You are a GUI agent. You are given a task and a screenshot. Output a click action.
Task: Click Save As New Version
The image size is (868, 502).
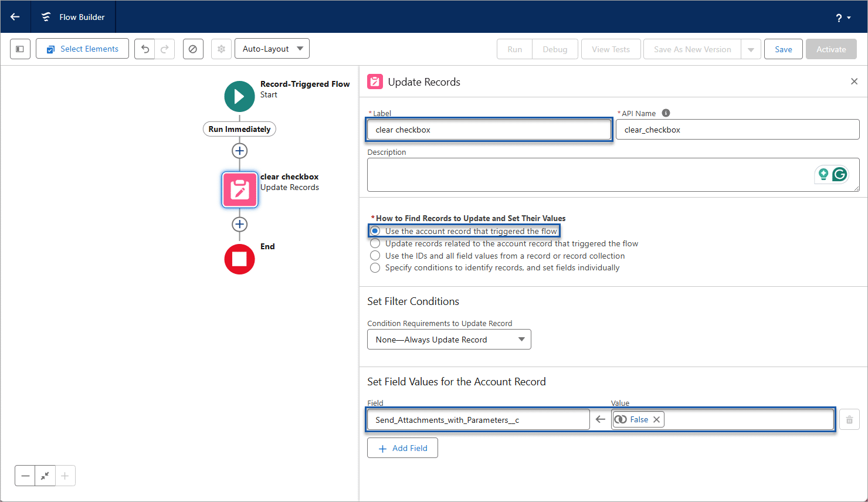click(692, 49)
